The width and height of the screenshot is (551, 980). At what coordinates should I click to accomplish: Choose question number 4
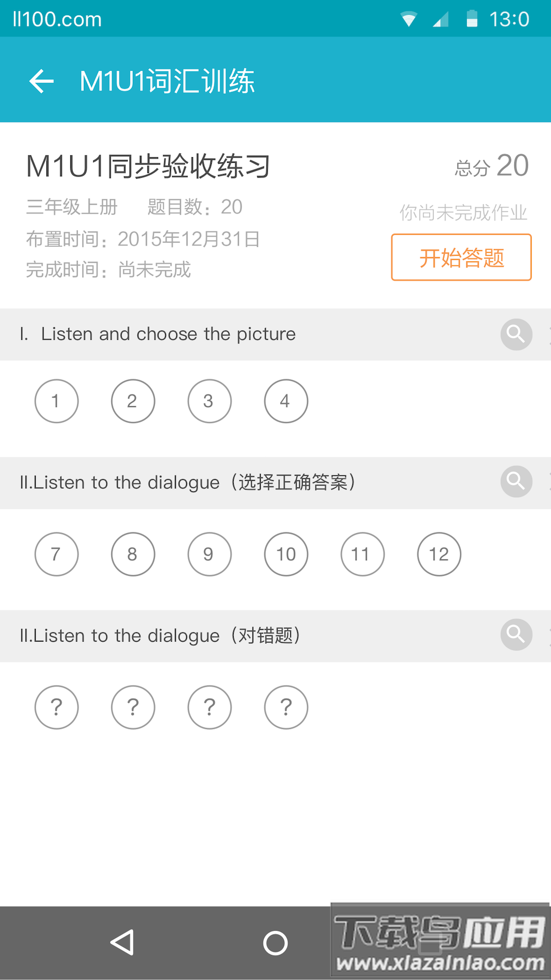click(x=286, y=401)
